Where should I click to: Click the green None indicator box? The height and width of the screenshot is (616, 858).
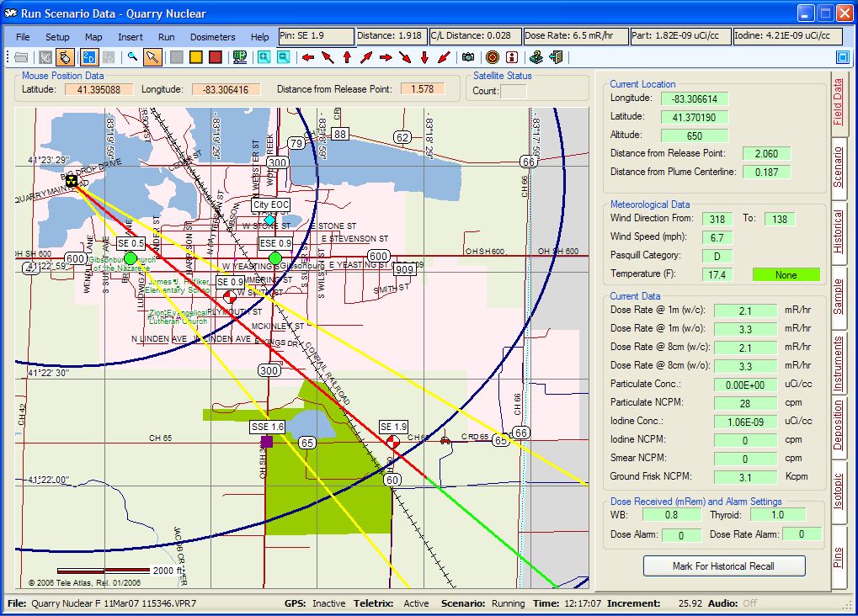(x=786, y=274)
